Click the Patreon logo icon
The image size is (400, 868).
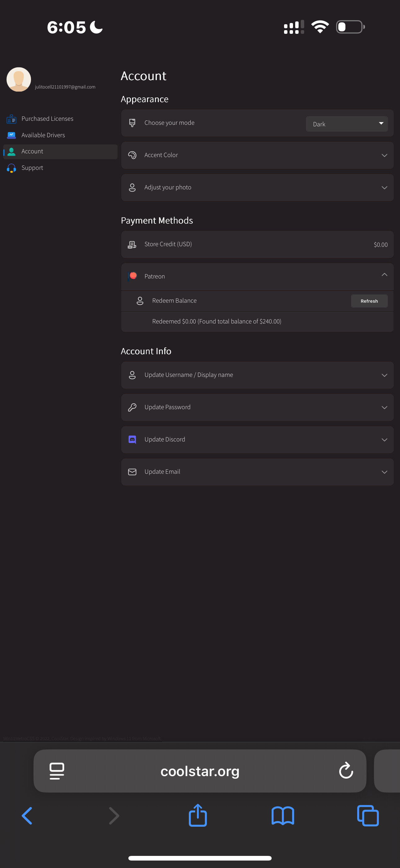(x=133, y=276)
